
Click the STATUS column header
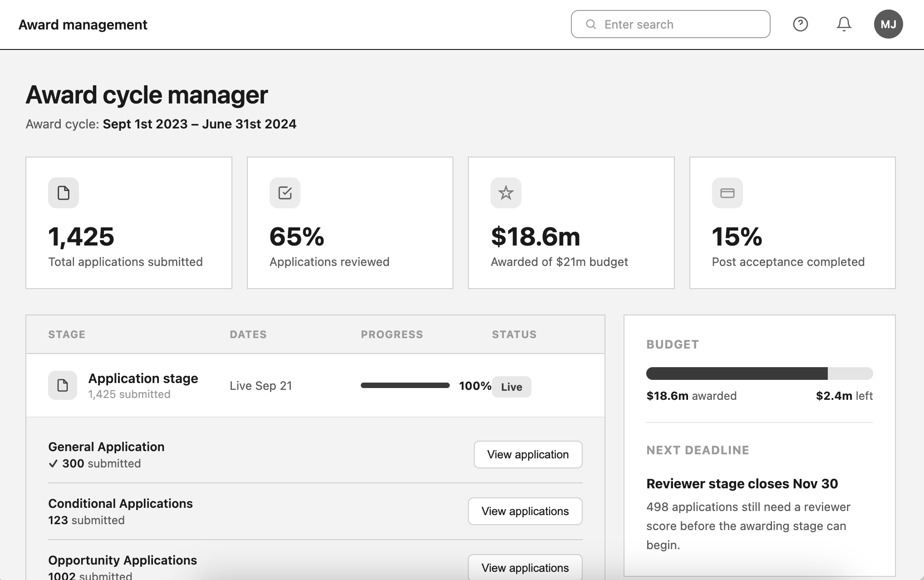click(x=514, y=334)
